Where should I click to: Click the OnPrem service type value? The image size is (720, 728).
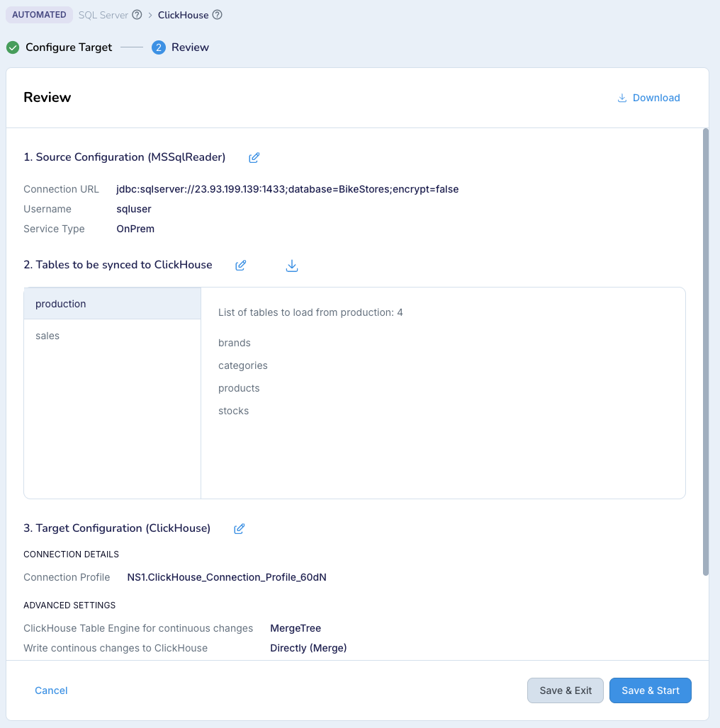tap(135, 229)
